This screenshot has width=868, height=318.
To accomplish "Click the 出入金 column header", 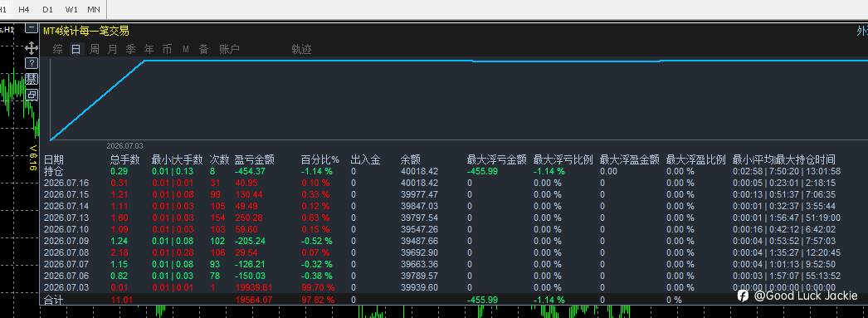I will click(x=365, y=160).
